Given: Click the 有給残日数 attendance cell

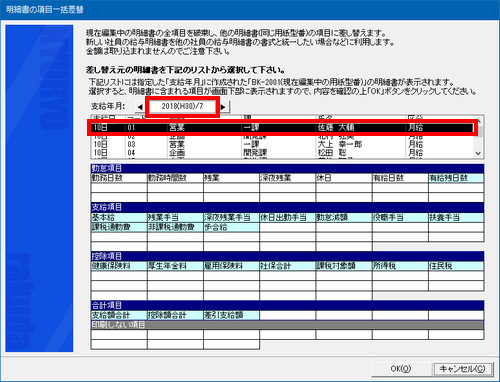Looking at the screenshot, I should (456, 178).
